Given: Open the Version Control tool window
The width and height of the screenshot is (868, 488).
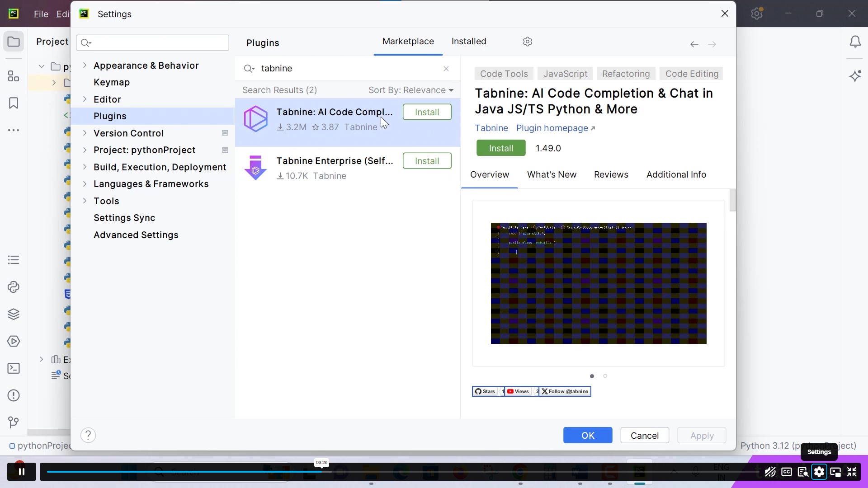Looking at the screenshot, I should 14,422.
